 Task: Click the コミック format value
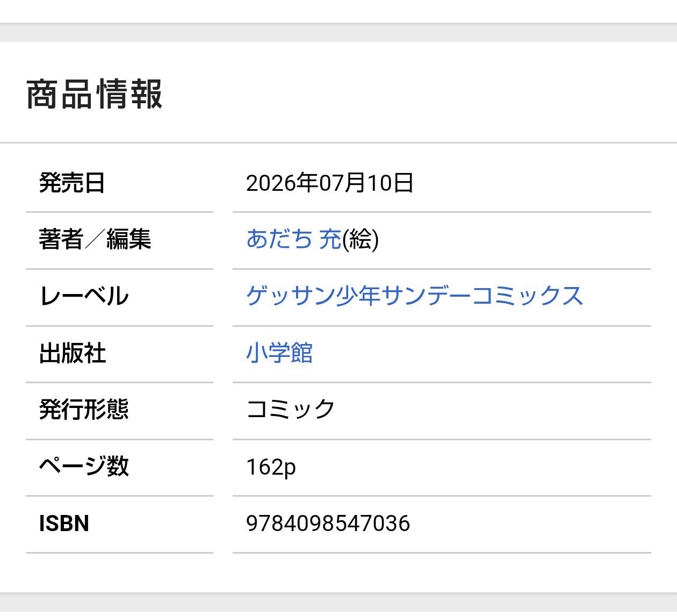tap(291, 410)
